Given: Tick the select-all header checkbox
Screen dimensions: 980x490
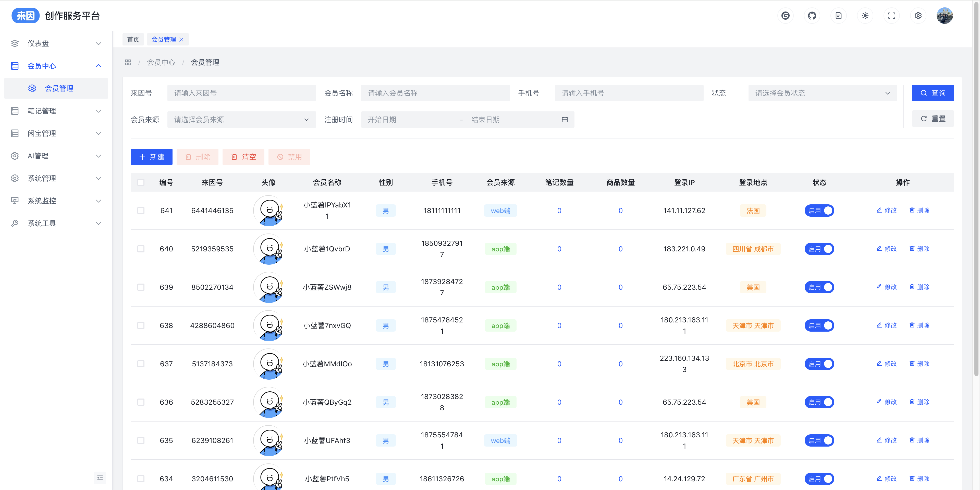Looking at the screenshot, I should [141, 182].
